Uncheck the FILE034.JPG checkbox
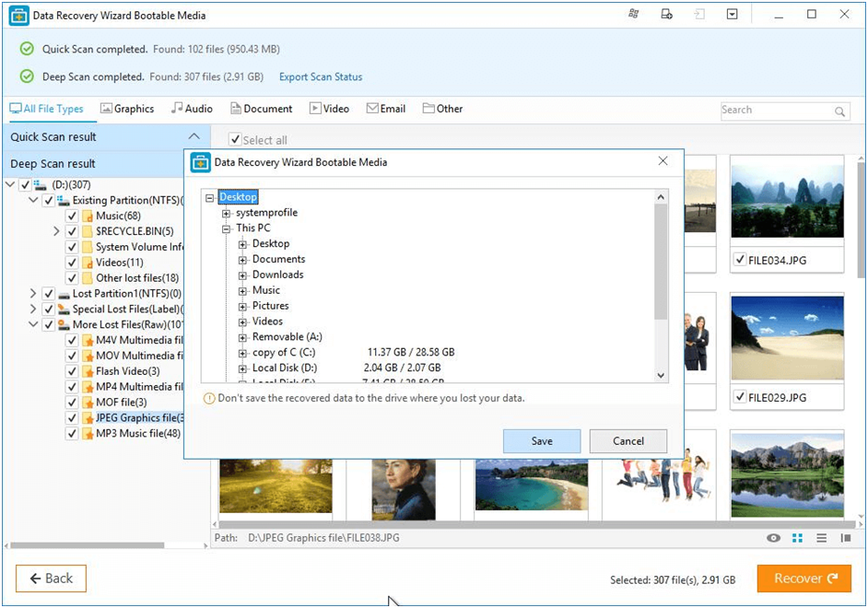The image size is (868, 608). [x=740, y=260]
